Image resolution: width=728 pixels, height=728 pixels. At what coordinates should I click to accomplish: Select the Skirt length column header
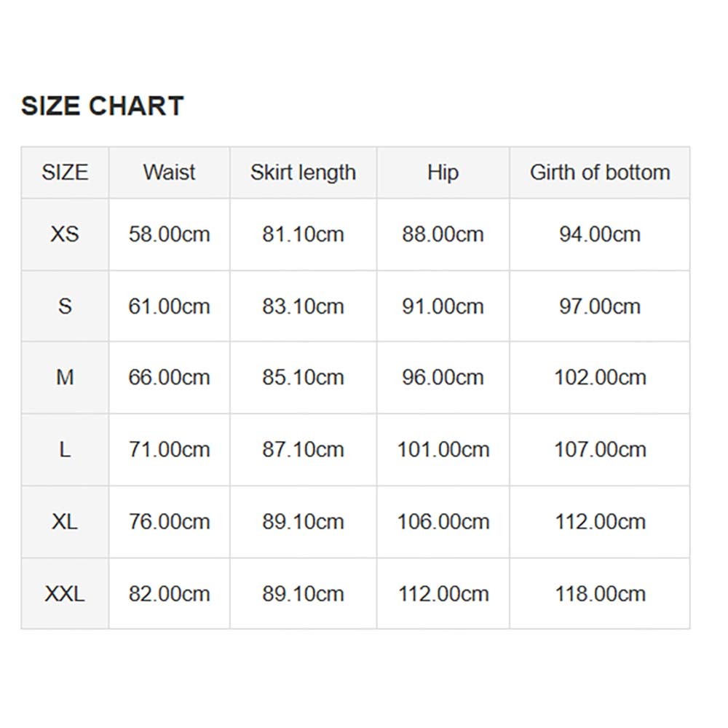(303, 173)
